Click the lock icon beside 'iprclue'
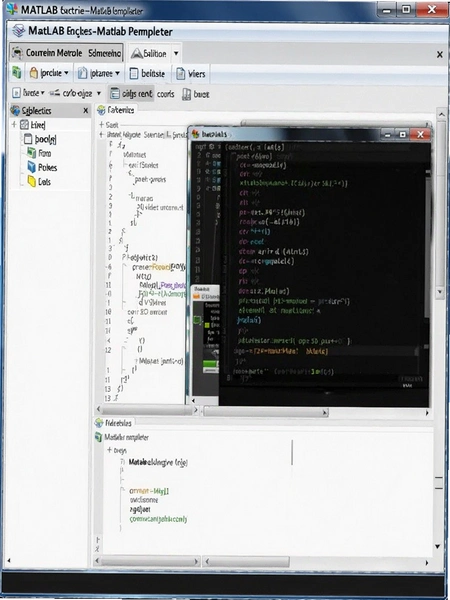Image resolution: width=450 pixels, height=600 pixels. tap(33, 73)
